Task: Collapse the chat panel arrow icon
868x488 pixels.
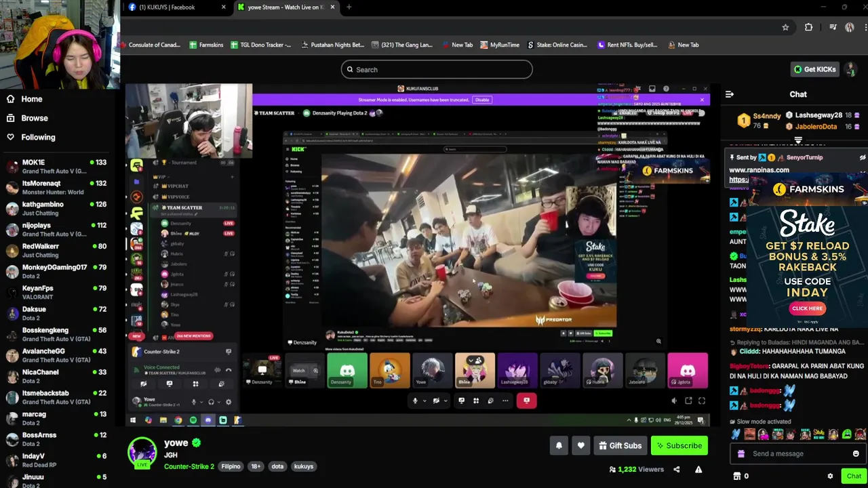Action: (730, 94)
